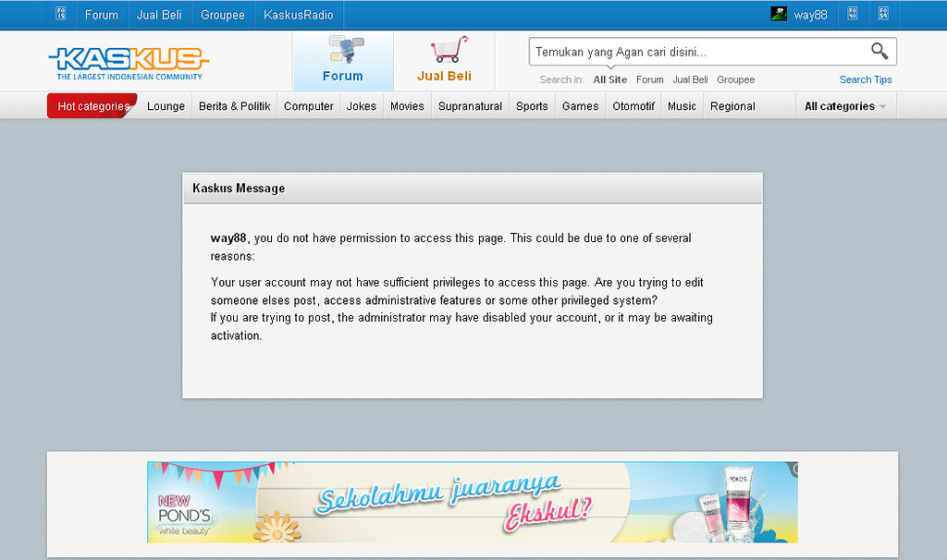Viewport: 947px width, 560px height.
Task: Click the Jual Beli shopping cart icon
Action: point(449,50)
